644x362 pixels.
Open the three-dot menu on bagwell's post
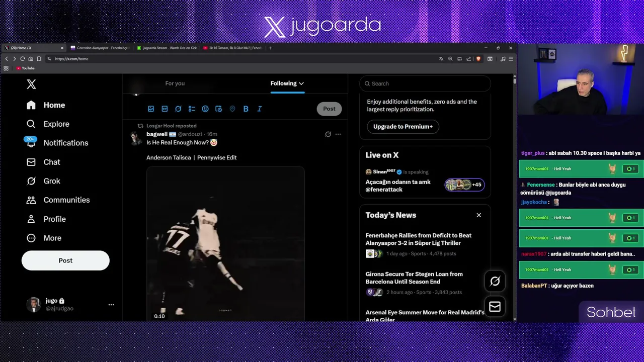338,134
